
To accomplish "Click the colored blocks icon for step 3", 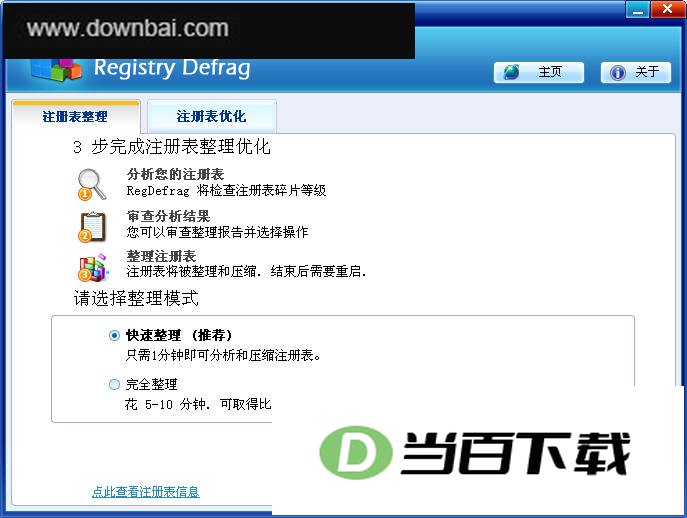I will [93, 267].
